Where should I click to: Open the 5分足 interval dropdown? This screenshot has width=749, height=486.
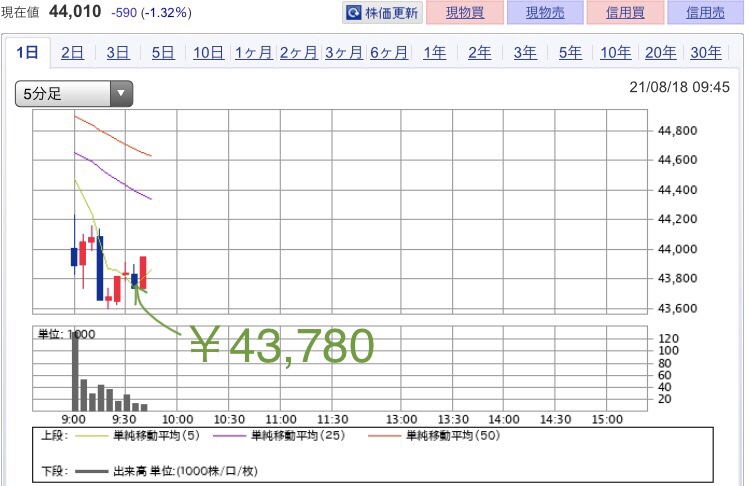pyautogui.click(x=74, y=94)
